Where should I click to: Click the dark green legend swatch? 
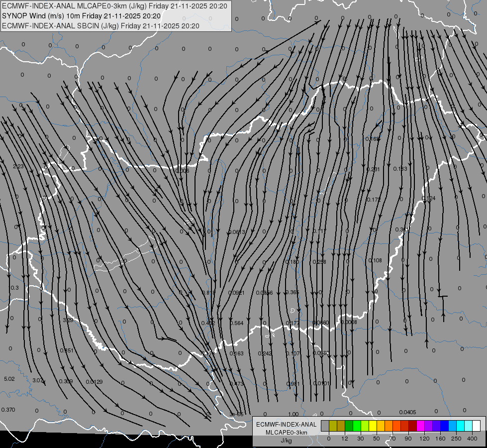coord(349,426)
